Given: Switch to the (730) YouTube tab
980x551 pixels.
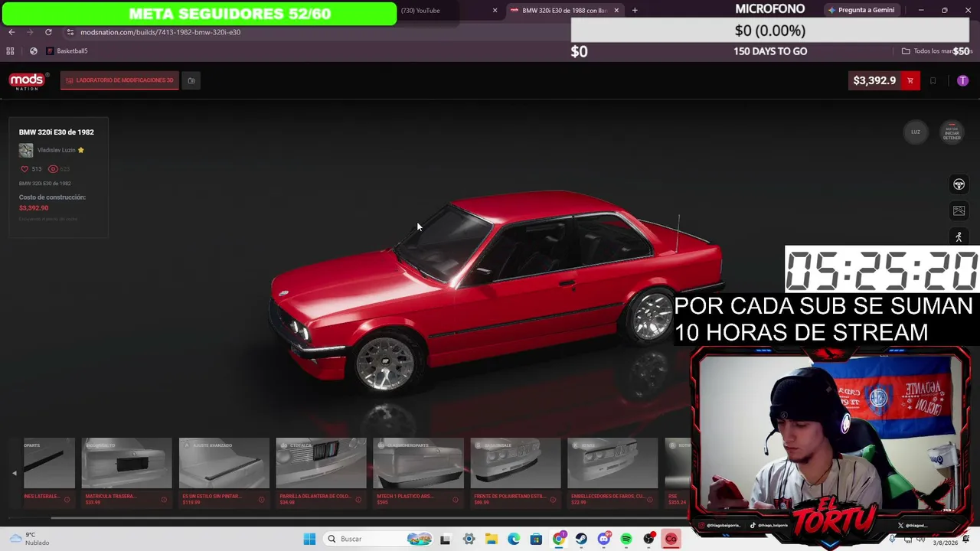Looking at the screenshot, I should 448,11.
